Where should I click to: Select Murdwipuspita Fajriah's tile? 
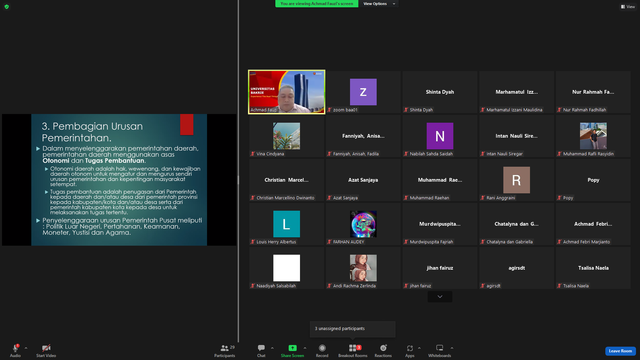[x=440, y=224]
